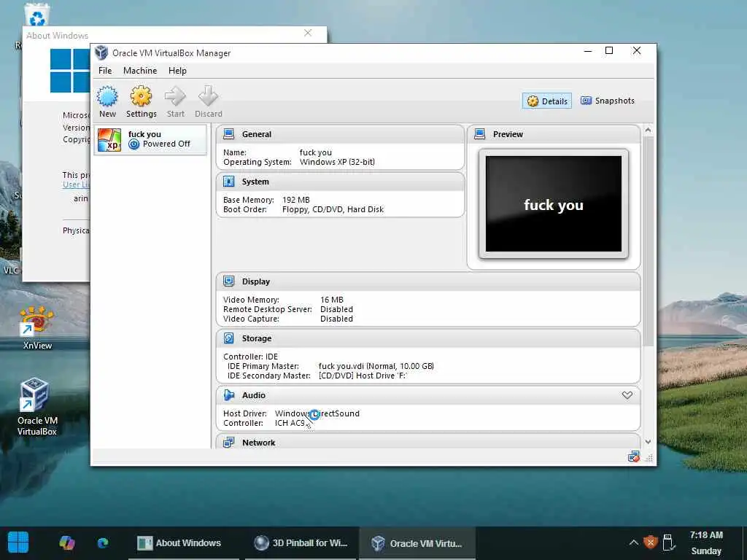Viewport: 747px width, 560px height.
Task: Click the scroll up arrow in details pane
Action: pos(648,130)
